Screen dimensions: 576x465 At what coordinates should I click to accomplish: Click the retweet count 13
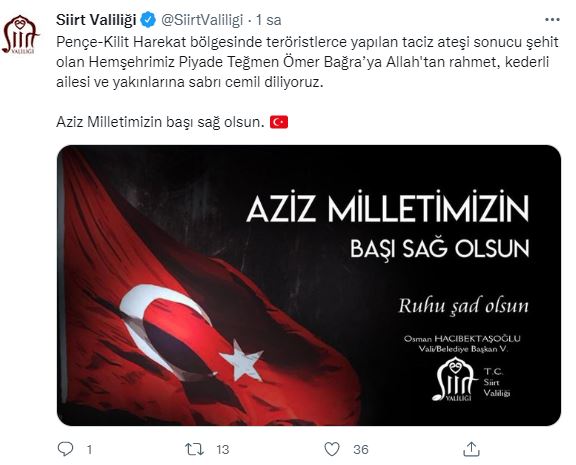point(223,450)
